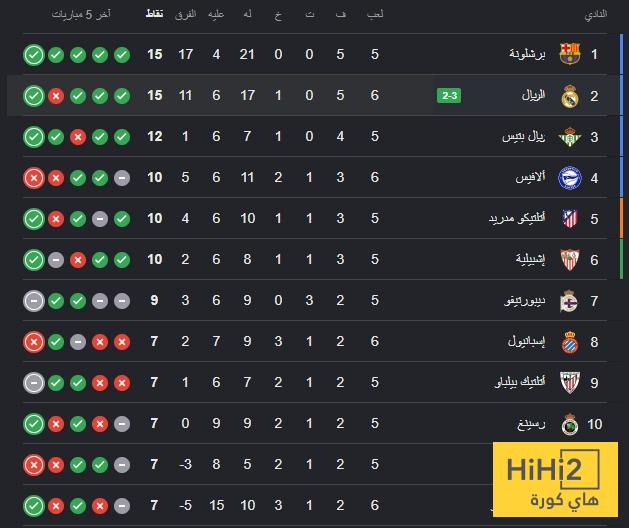The height and width of the screenshot is (528, 629).
Task: Click the Real Madrid club crest
Action: coord(570,96)
